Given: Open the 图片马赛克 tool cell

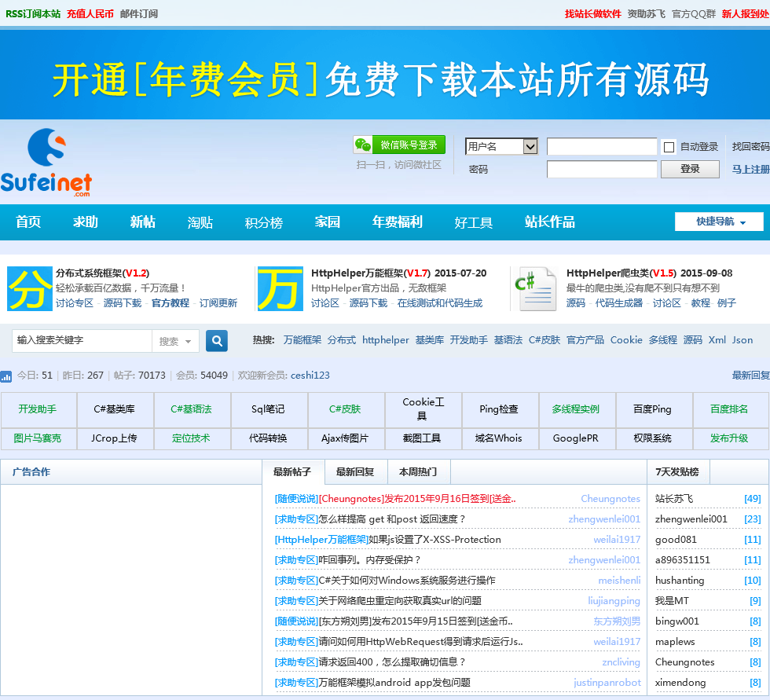Looking at the screenshot, I should [38, 438].
